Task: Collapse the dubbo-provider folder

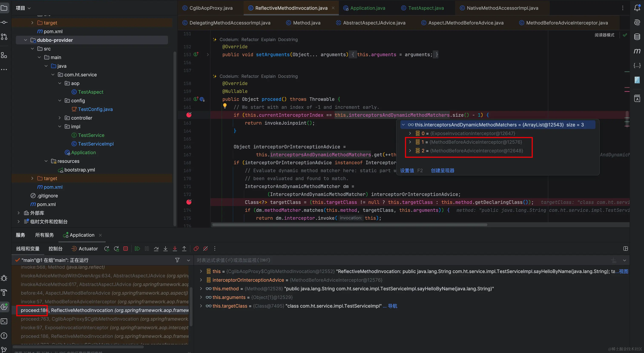Action: pyautogui.click(x=26, y=40)
